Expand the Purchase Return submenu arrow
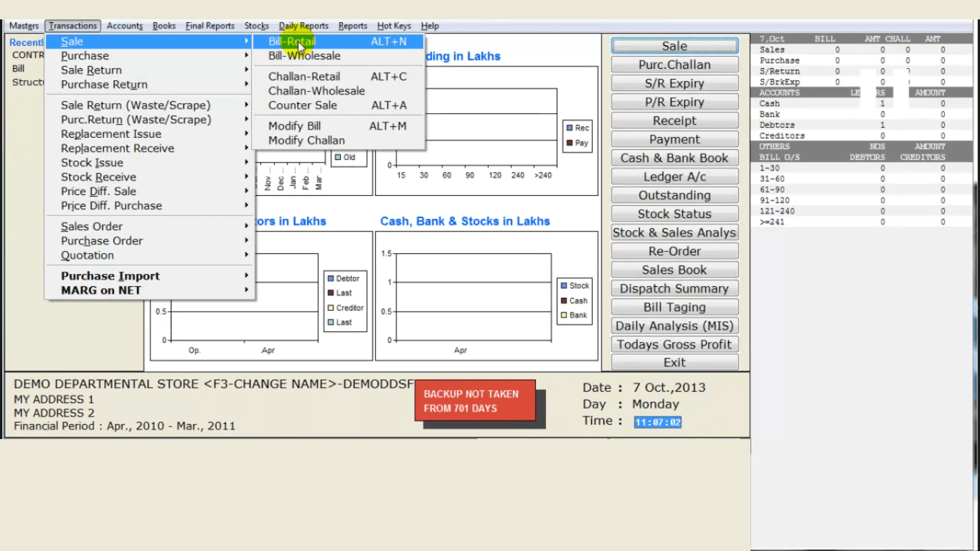980x551 pixels. tap(246, 85)
